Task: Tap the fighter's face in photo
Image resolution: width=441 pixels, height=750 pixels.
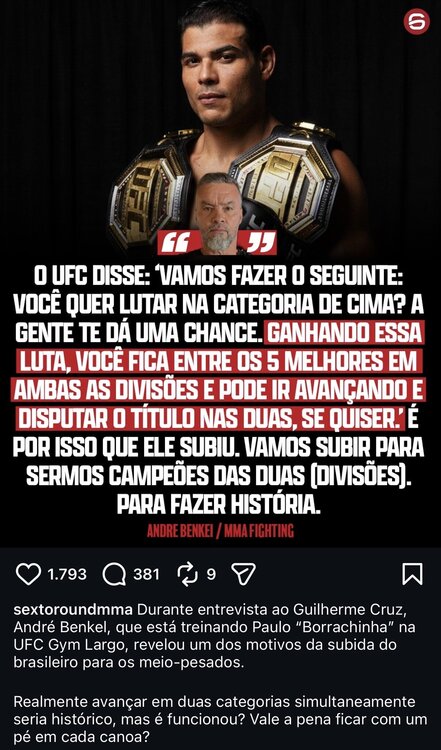Action: (x=226, y=60)
